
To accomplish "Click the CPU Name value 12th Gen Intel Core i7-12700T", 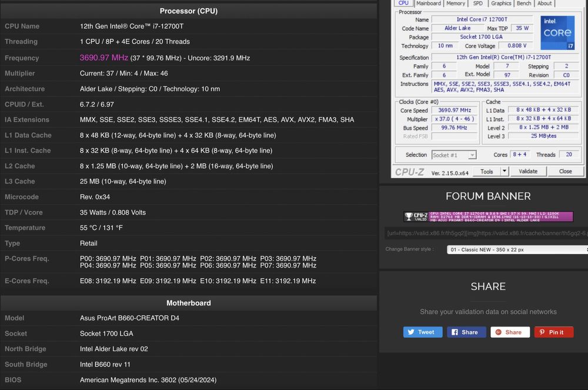I will 132,26.
